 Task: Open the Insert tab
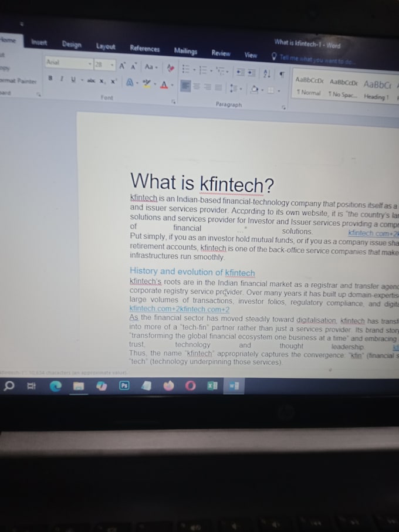[x=39, y=42]
